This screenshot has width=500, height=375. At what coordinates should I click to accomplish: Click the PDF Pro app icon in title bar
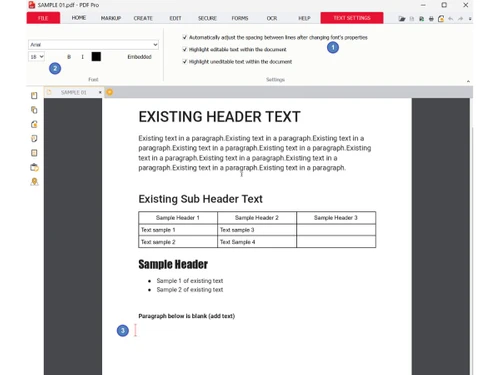pyautogui.click(x=32, y=5)
